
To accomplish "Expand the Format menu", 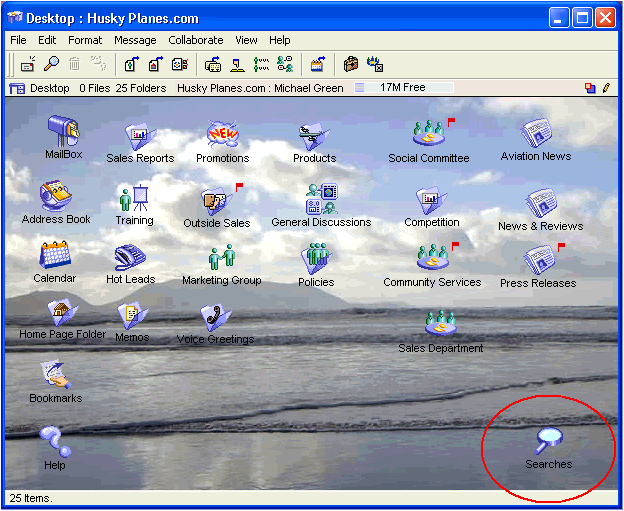I will [x=85, y=40].
